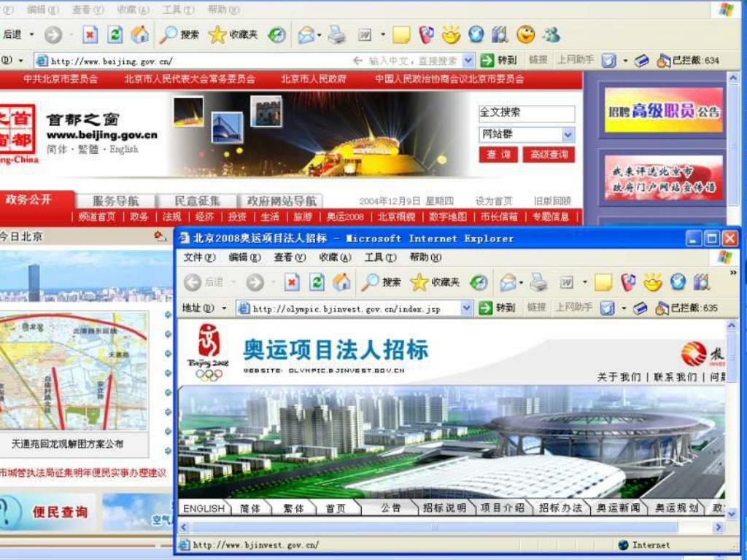Expand the address bar dropdown in the Olympic bidding window
The width and height of the screenshot is (747, 560).
click(467, 308)
